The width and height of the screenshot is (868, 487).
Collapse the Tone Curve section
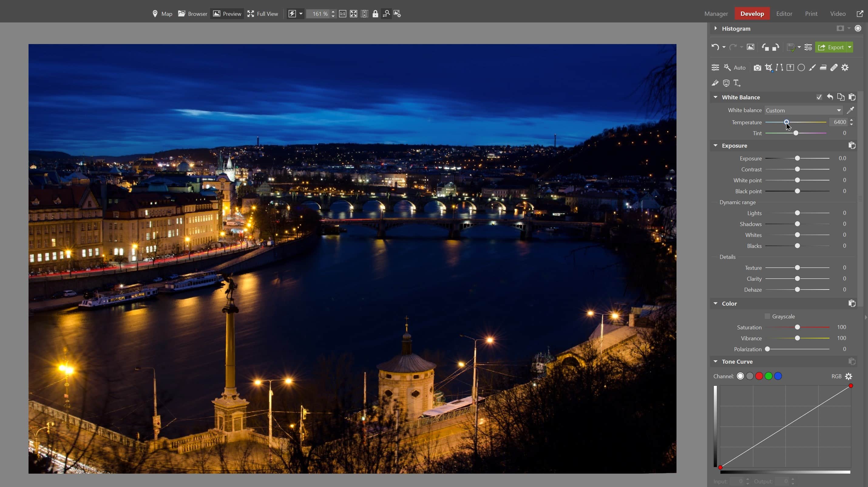tap(715, 361)
